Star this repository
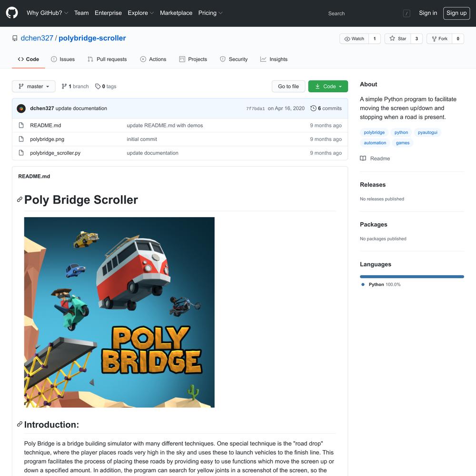Image resolution: width=476 pixels, height=476 pixels. tap(397, 39)
